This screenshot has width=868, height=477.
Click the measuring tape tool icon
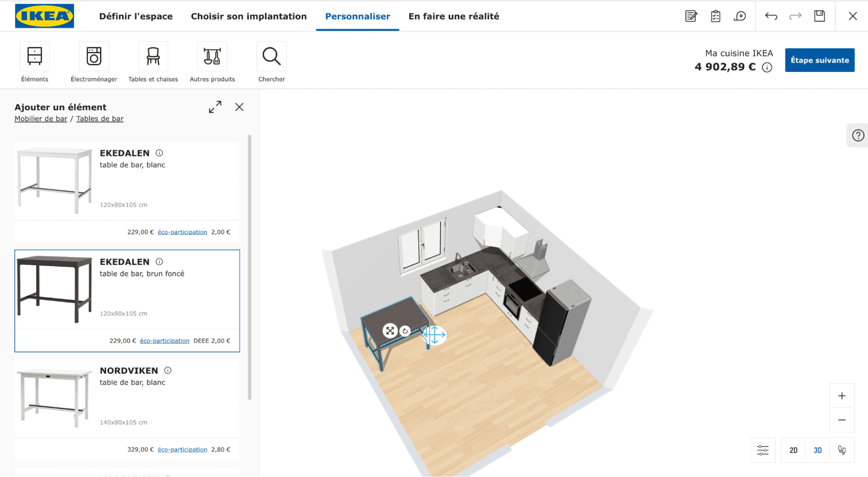click(739, 16)
